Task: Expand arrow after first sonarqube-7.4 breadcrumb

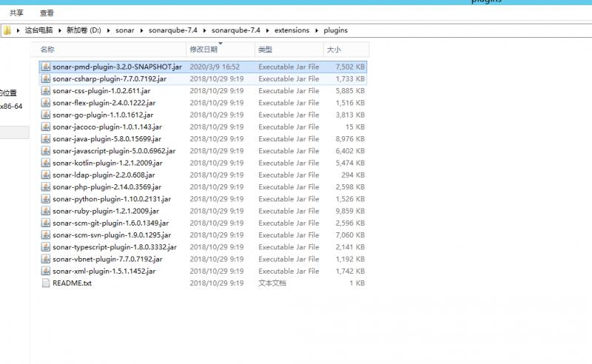Action: pyautogui.click(x=205, y=30)
